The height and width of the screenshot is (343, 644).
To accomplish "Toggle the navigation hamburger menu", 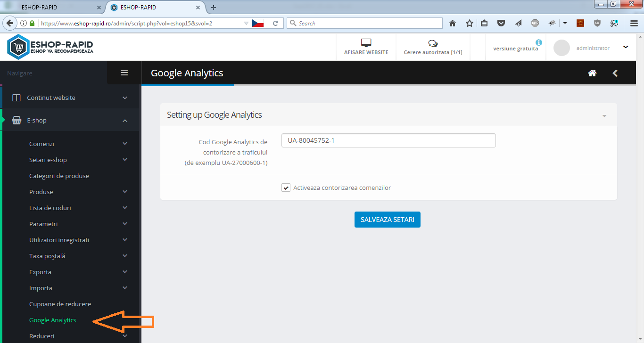I will pyautogui.click(x=124, y=73).
